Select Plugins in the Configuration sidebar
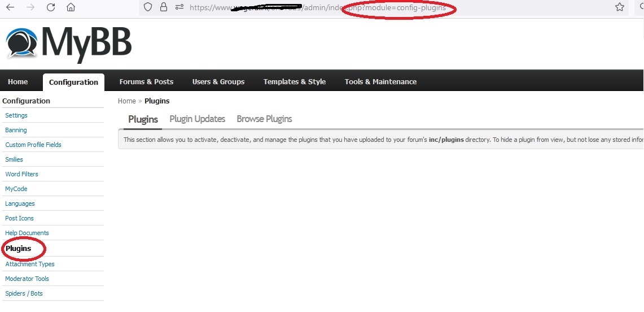The width and height of the screenshot is (644, 312). [19, 249]
